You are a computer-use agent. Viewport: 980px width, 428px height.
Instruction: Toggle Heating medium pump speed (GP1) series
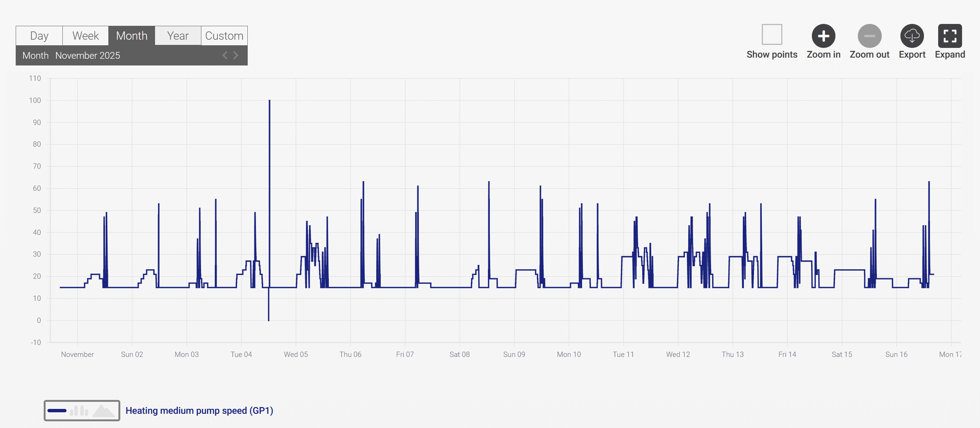tap(199, 410)
